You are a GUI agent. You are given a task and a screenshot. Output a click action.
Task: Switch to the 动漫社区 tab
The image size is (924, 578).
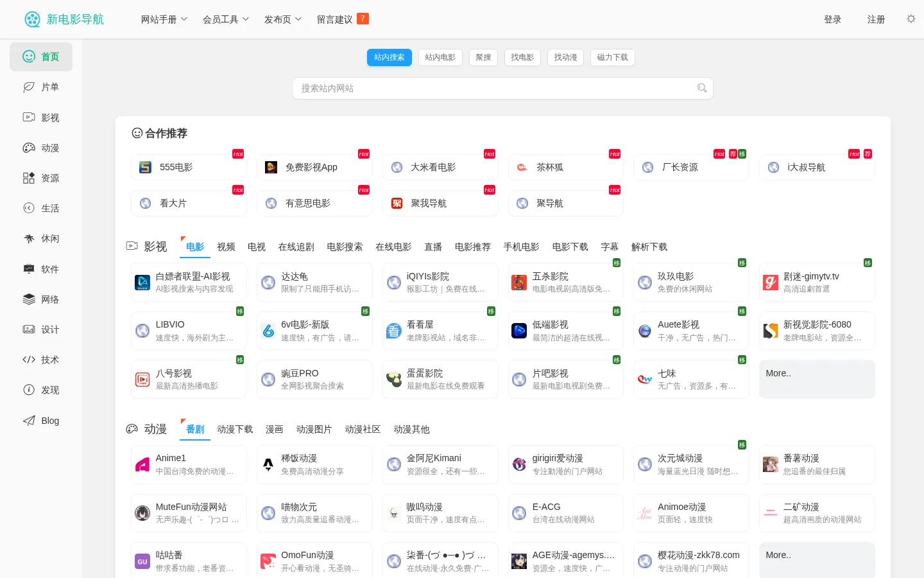click(x=363, y=430)
